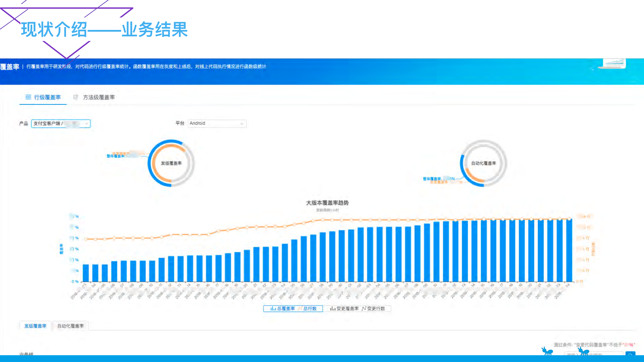Click the line chart icon beside 总行数
This screenshot has width=644, height=362.
301,309
